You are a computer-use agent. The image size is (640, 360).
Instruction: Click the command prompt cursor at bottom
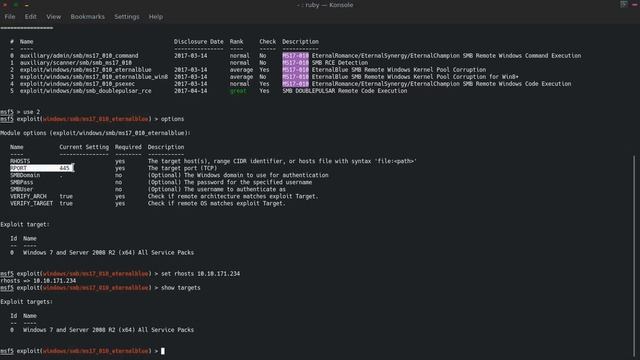[163, 351]
